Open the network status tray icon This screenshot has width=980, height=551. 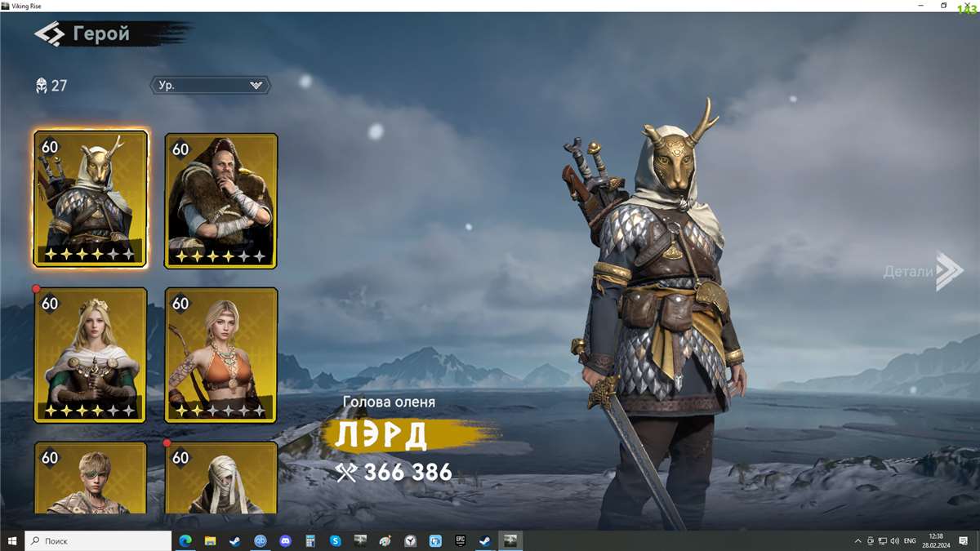pos(883,540)
